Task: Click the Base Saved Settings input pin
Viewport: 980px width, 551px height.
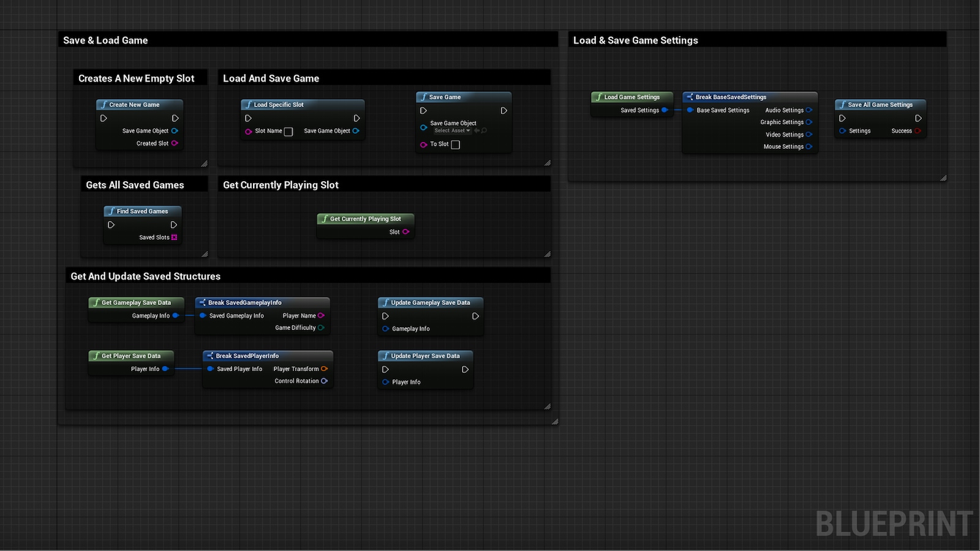Action: click(x=690, y=110)
